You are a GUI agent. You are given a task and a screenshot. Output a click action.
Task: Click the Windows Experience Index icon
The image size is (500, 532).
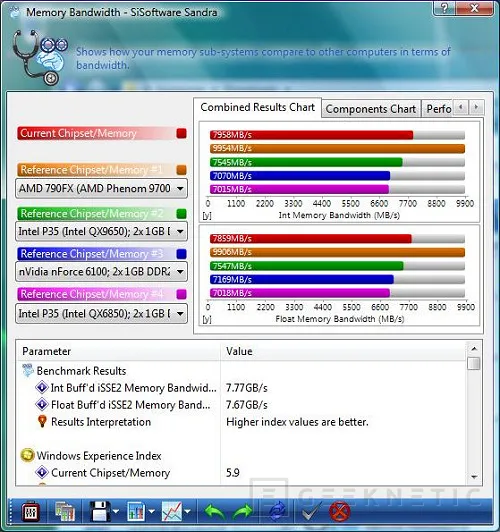[27, 455]
